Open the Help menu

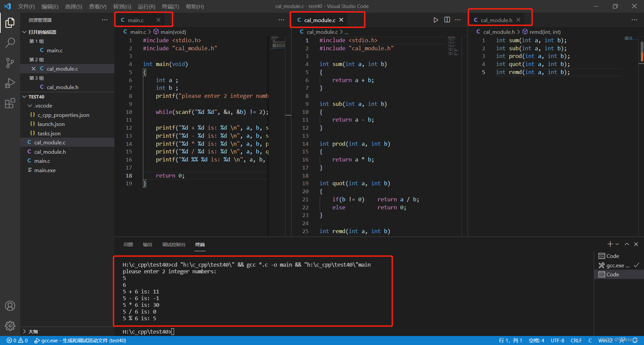195,6
